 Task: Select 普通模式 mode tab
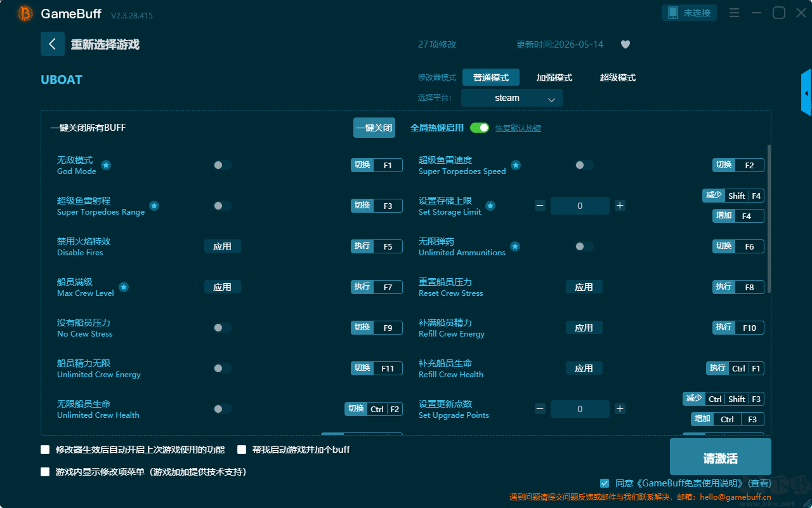(491, 77)
